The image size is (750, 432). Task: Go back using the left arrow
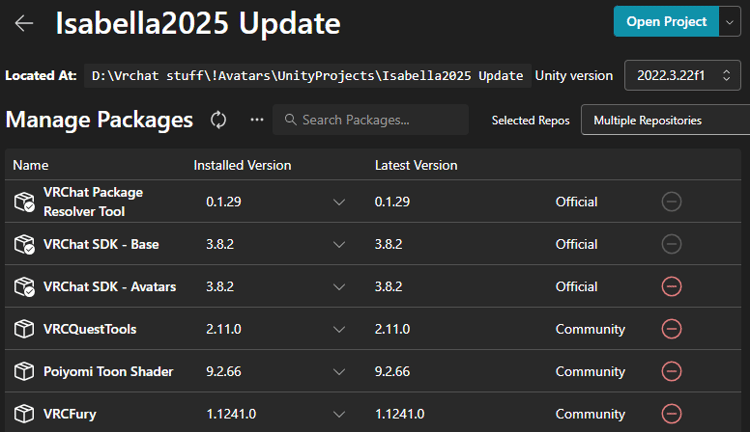[24, 23]
